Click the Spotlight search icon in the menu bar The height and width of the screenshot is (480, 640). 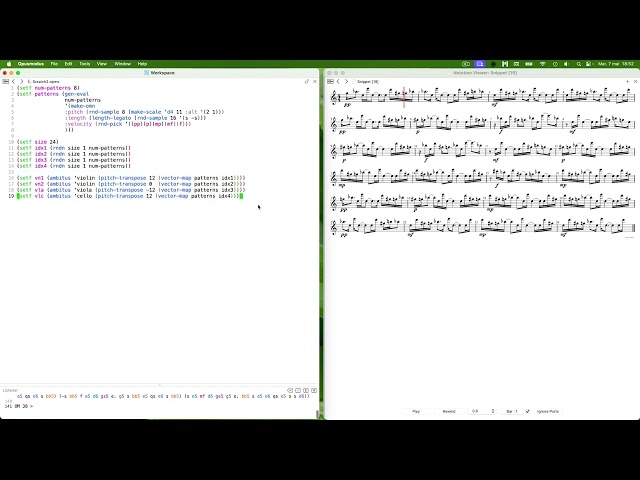pos(578,64)
